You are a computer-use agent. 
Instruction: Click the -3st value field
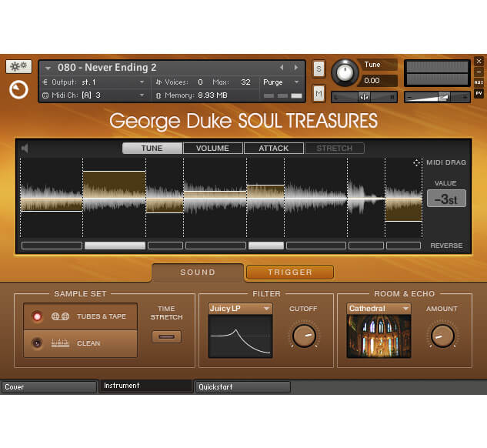[446, 199]
